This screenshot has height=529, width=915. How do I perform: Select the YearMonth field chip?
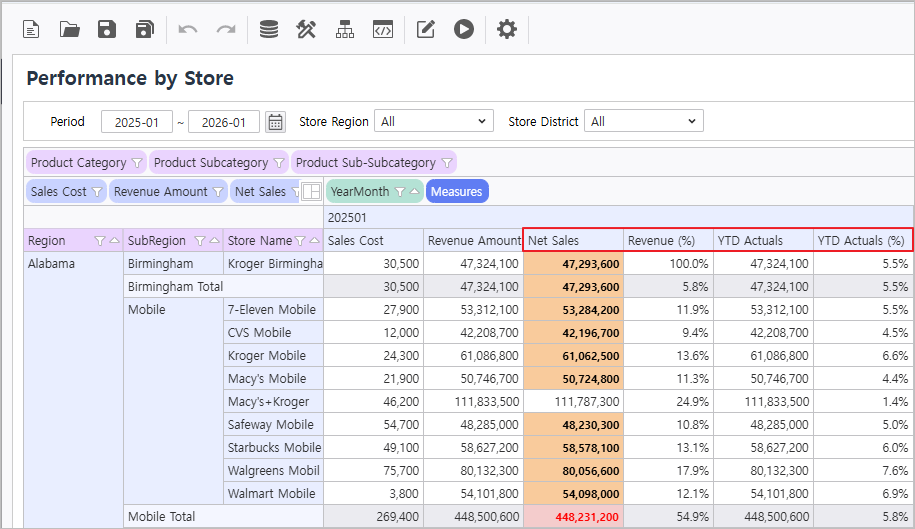pyautogui.click(x=358, y=192)
